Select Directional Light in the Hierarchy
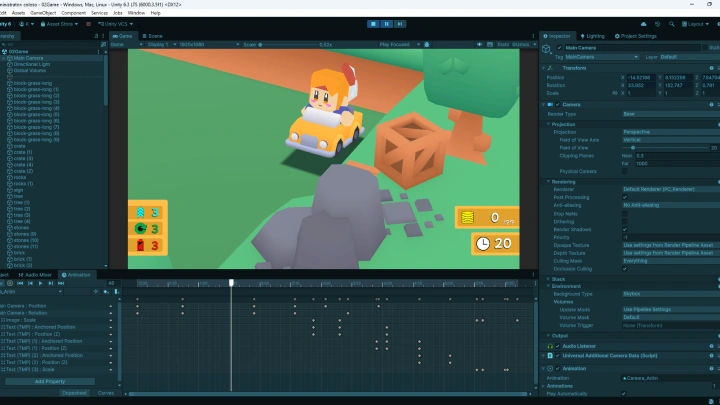The width and height of the screenshot is (720, 405). (32, 64)
